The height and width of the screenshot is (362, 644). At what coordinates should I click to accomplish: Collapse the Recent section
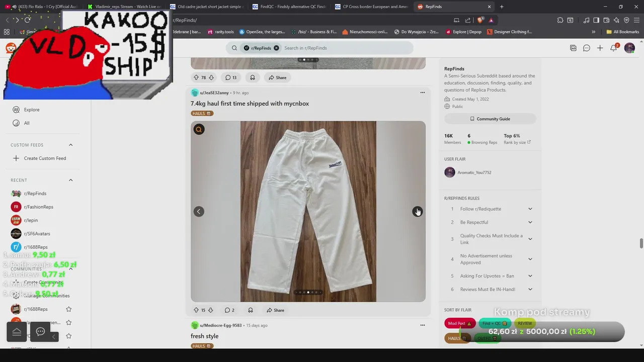pyautogui.click(x=70, y=180)
